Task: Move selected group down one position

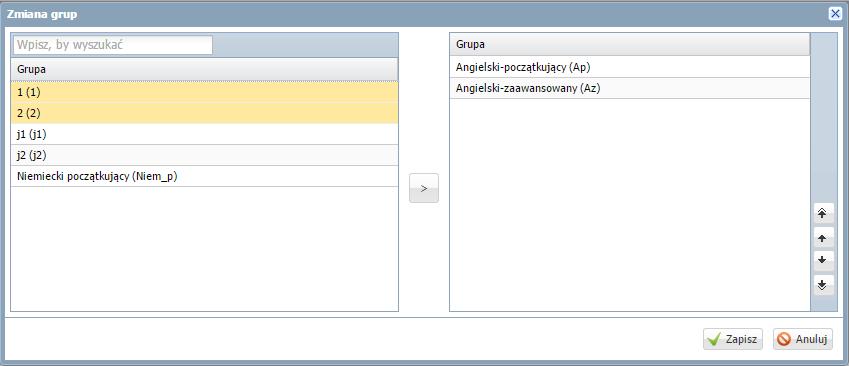Action: click(823, 260)
